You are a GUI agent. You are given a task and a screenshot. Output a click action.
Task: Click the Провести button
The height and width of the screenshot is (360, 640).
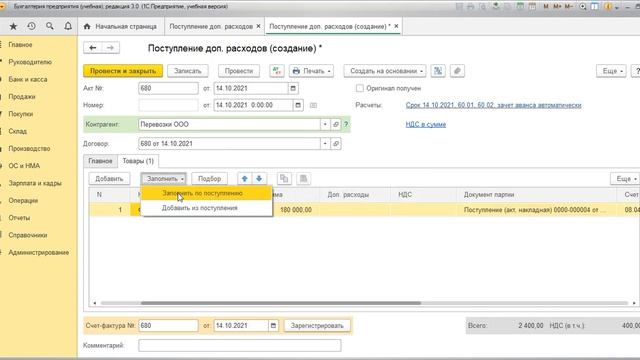tap(239, 71)
